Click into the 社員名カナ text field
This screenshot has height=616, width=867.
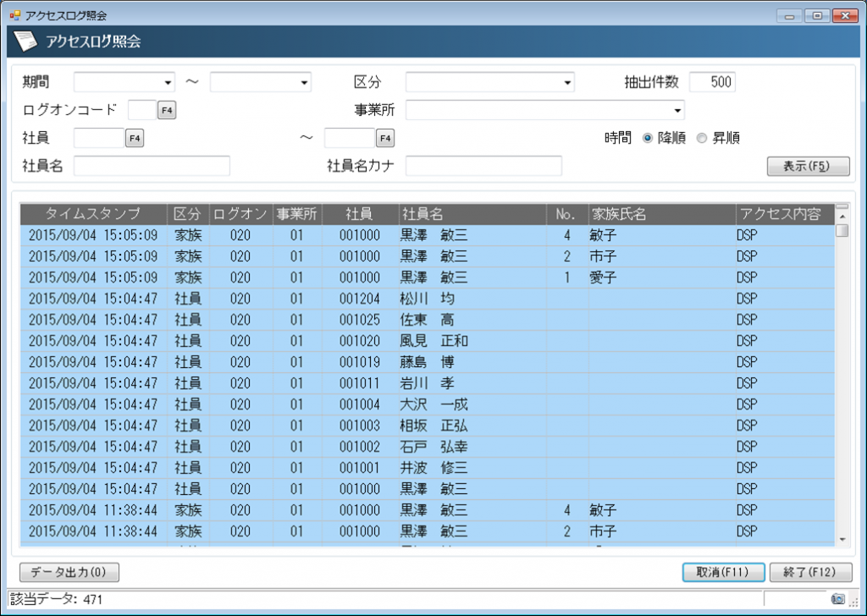coord(483,166)
